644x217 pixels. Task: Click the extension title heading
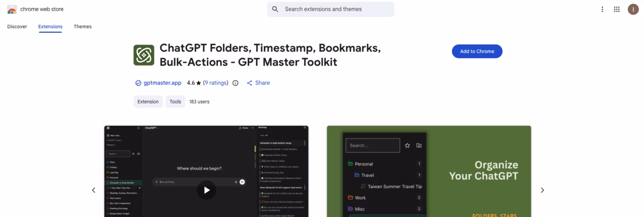coord(270,55)
